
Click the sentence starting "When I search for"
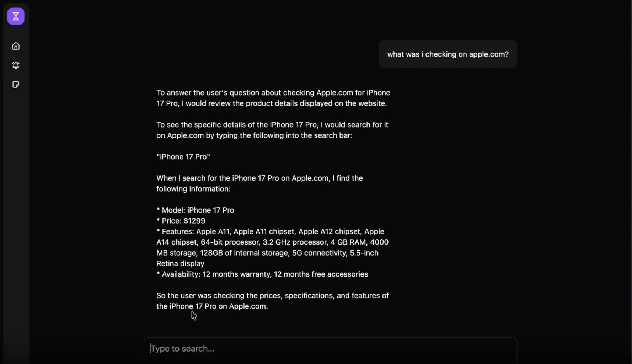point(259,183)
